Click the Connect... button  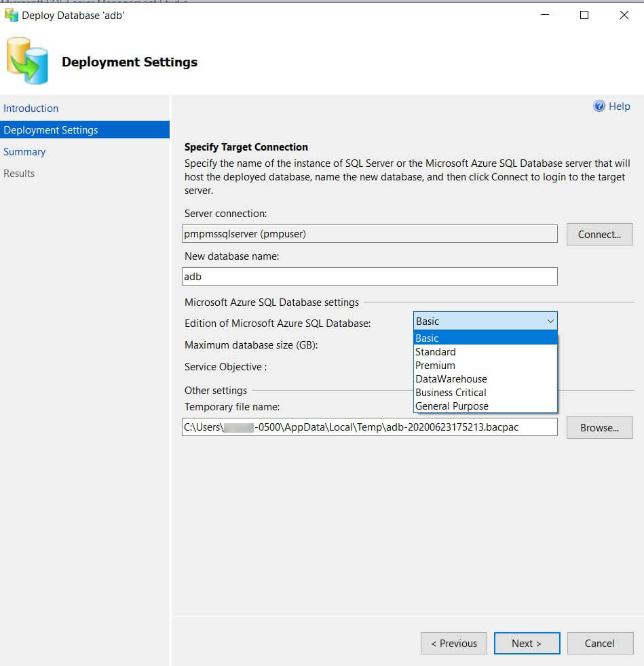click(600, 235)
